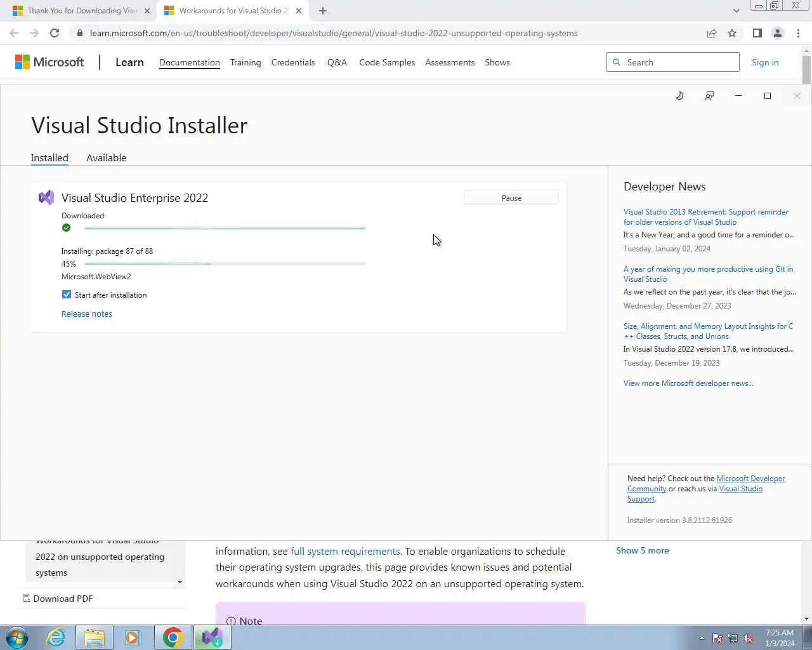Bookmark this page with star icon
812x650 pixels.
tap(732, 33)
